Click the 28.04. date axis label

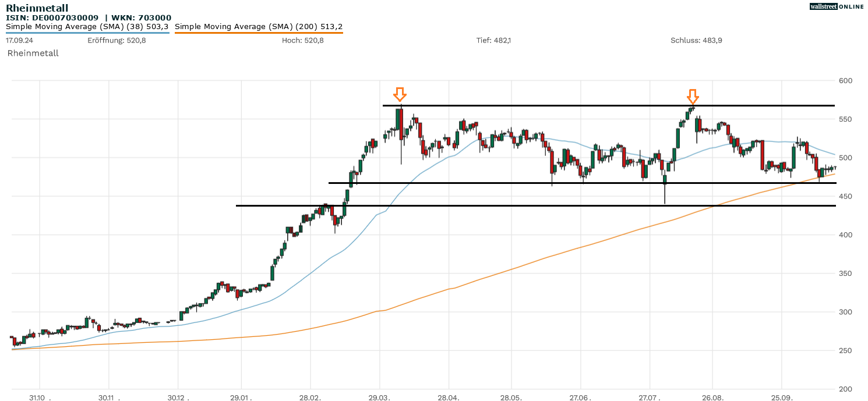click(x=449, y=397)
